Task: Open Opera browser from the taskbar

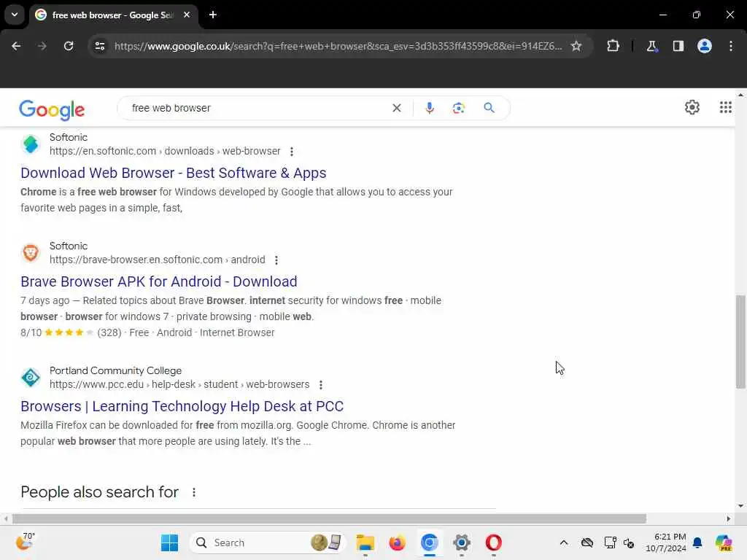Action: 494,542
